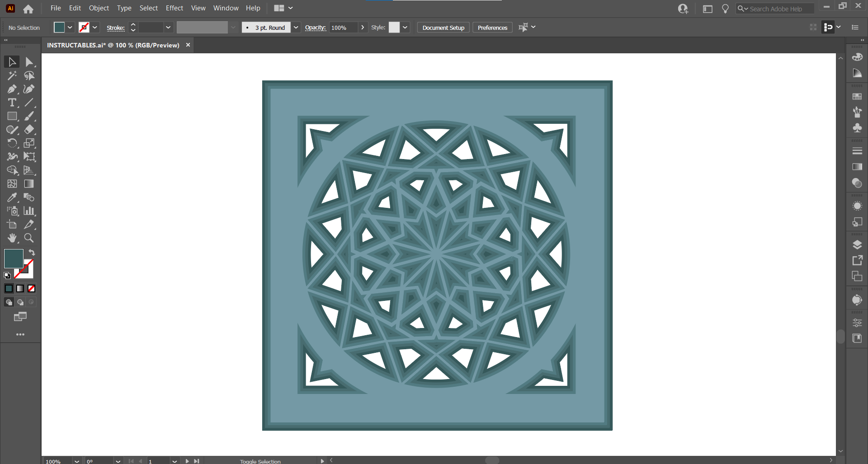Select the Shaper tool
The width and height of the screenshot is (868, 464).
tap(12, 130)
